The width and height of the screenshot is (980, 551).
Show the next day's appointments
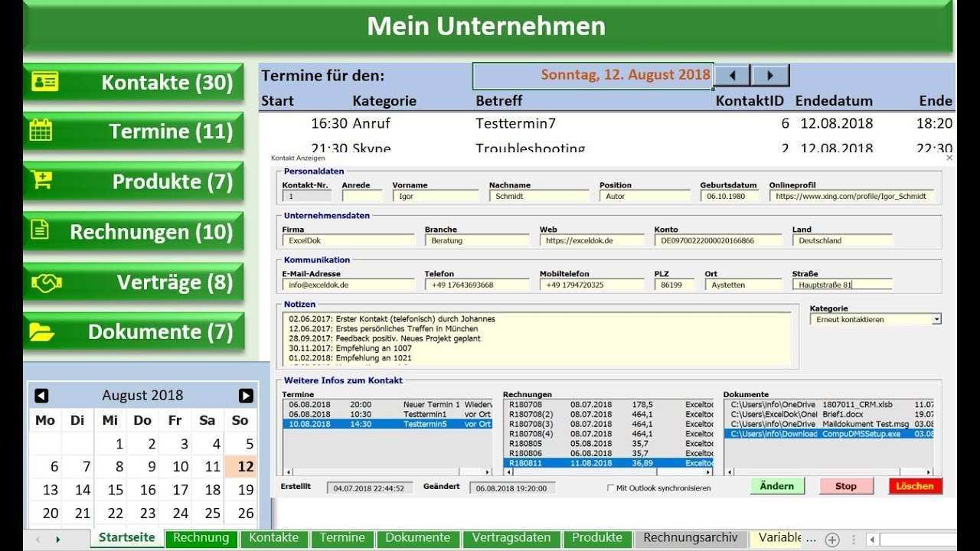770,75
